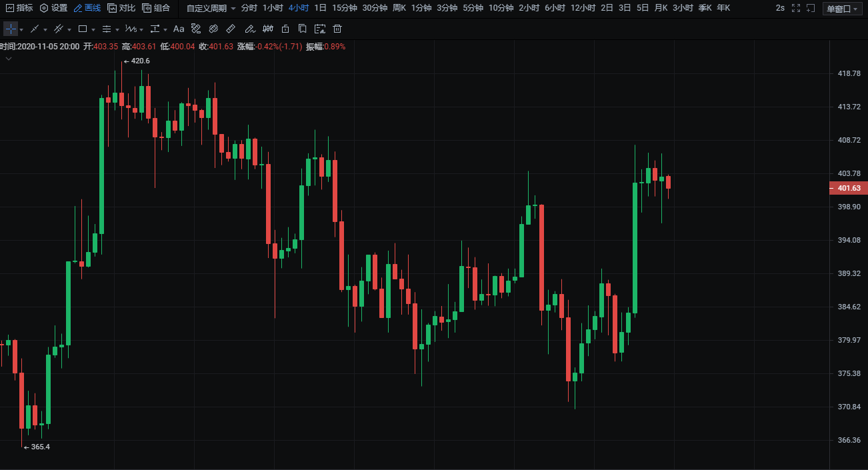This screenshot has width=868, height=470.
Task: Click the Aa text annotation tool
Action: click(179, 29)
